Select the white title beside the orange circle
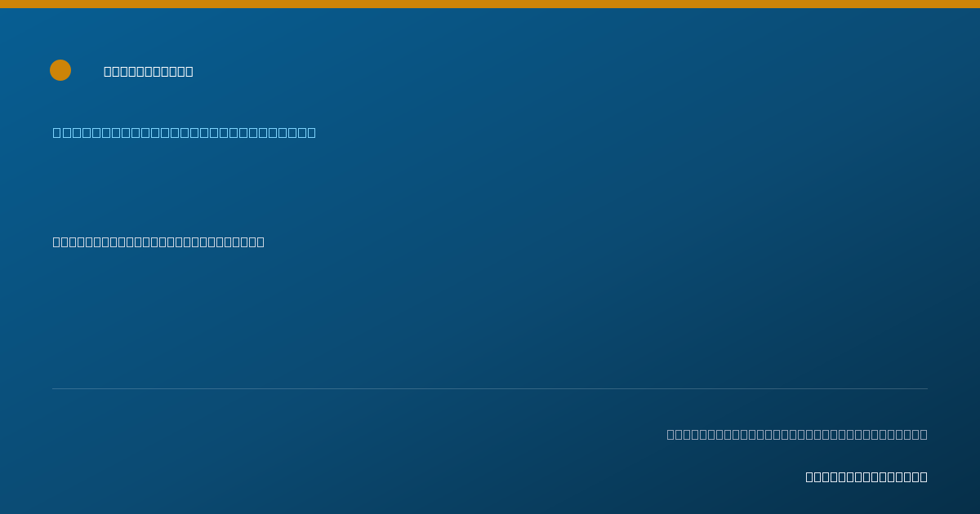The width and height of the screenshot is (980, 514). click(x=149, y=71)
